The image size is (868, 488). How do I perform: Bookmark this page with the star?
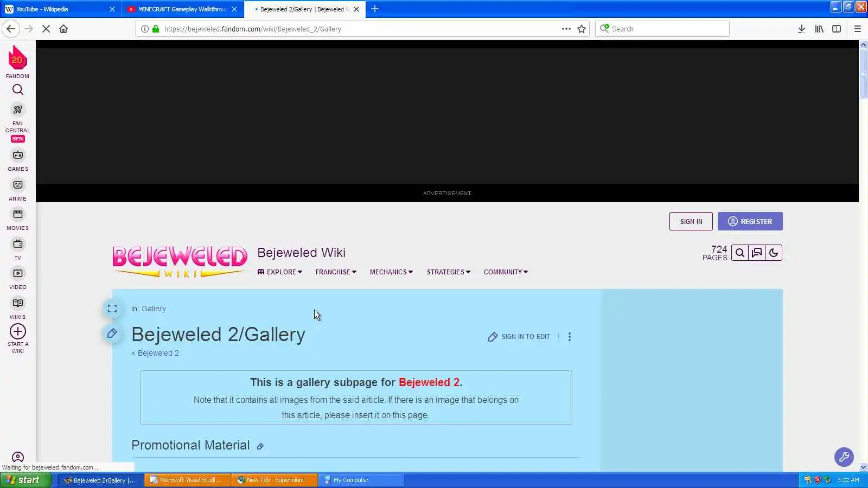tap(582, 29)
